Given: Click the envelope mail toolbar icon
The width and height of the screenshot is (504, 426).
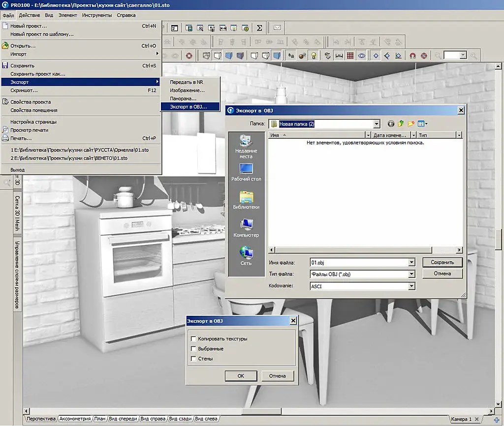Looking at the screenshot, I should click(277, 28).
